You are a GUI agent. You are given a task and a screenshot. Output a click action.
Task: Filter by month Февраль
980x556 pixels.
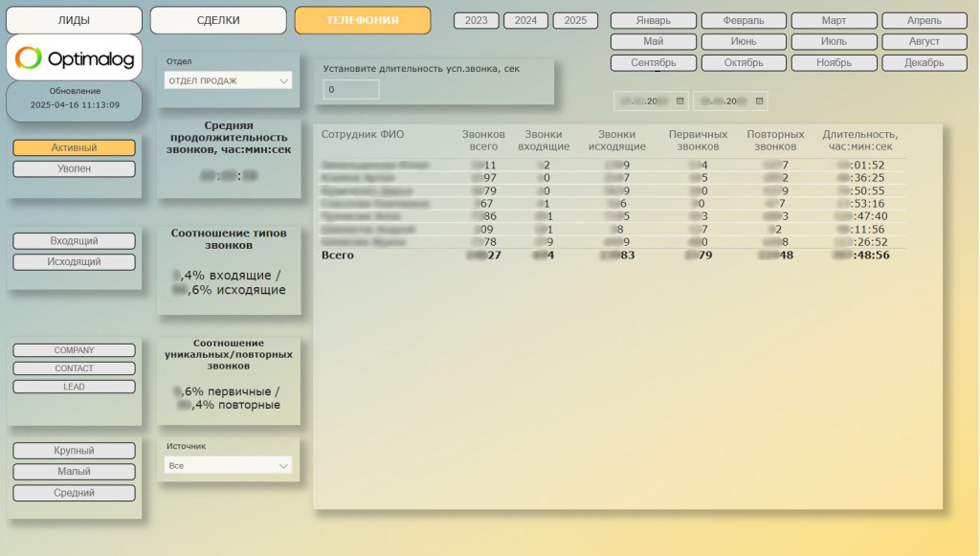pos(744,20)
